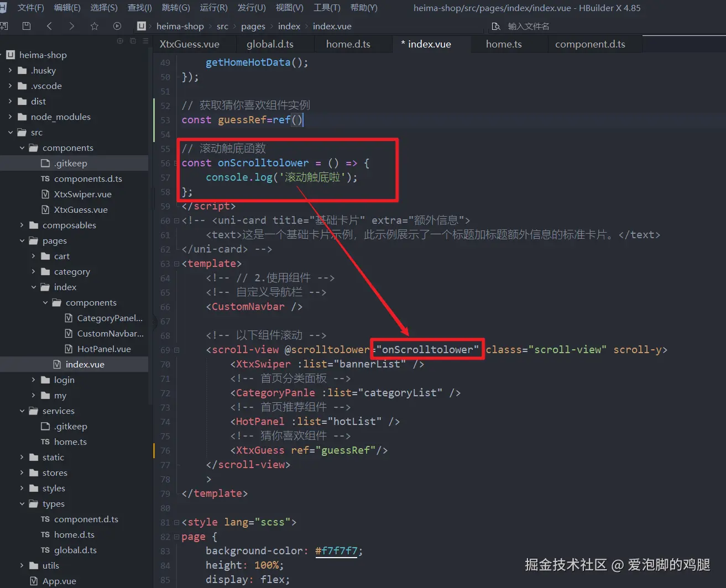
Task: Click the index.vue breadcrumb segment
Action: (332, 26)
